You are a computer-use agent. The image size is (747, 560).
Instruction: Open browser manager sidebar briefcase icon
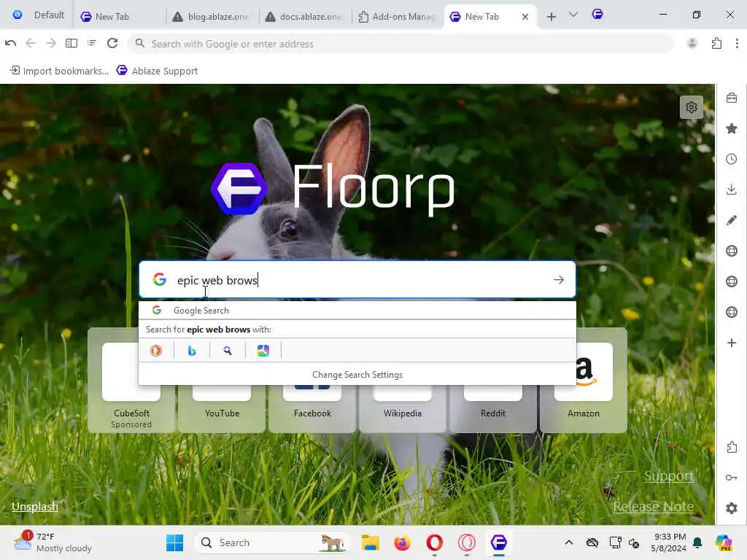point(732,98)
